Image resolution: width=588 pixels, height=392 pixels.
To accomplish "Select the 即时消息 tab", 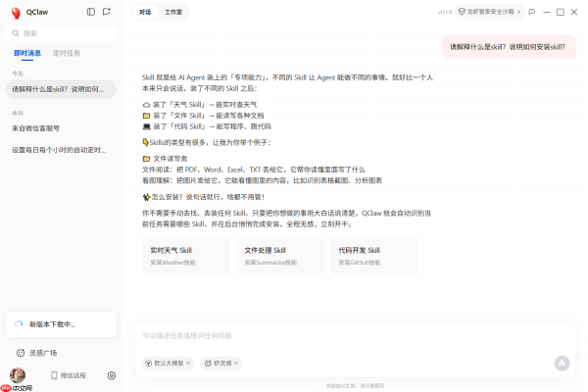I will [x=27, y=53].
